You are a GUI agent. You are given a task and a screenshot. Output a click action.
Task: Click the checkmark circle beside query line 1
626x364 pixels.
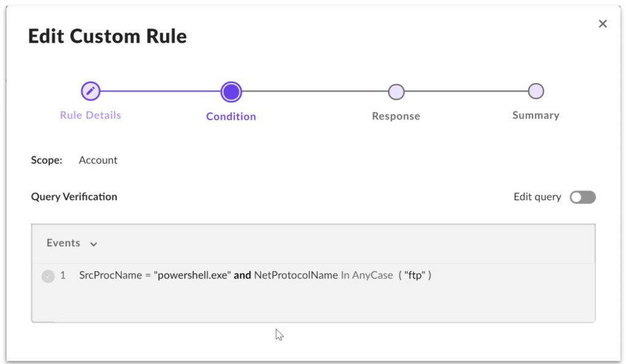click(47, 275)
